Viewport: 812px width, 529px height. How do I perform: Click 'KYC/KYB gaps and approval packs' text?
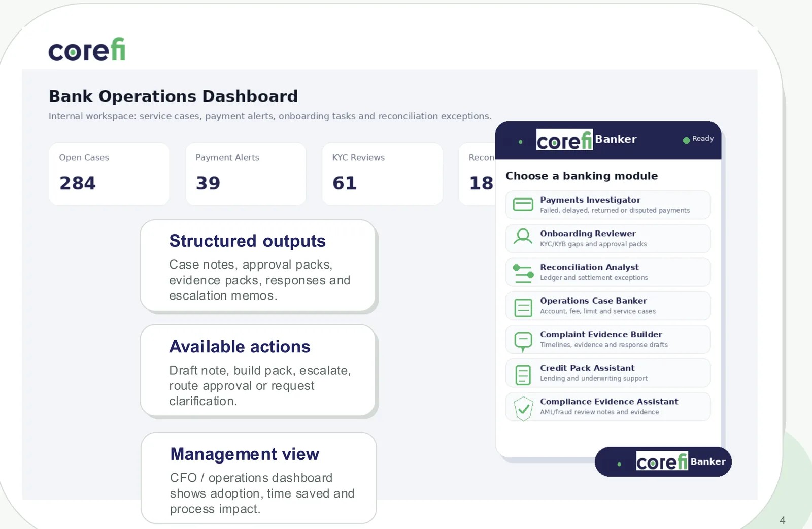(593, 244)
